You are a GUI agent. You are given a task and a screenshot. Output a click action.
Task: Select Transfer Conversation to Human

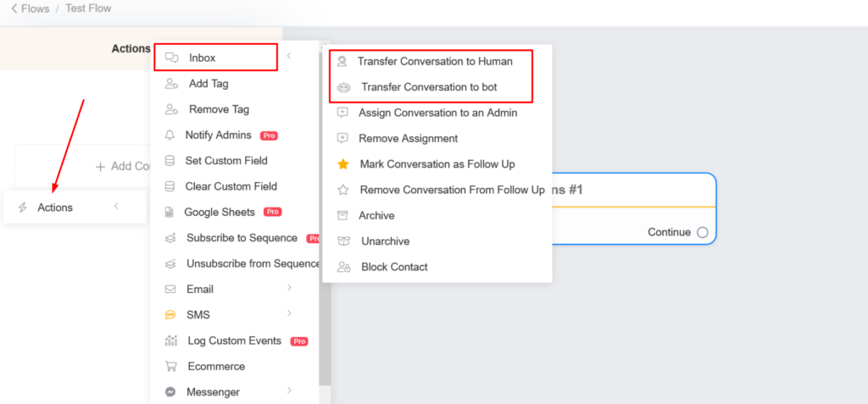pyautogui.click(x=434, y=61)
